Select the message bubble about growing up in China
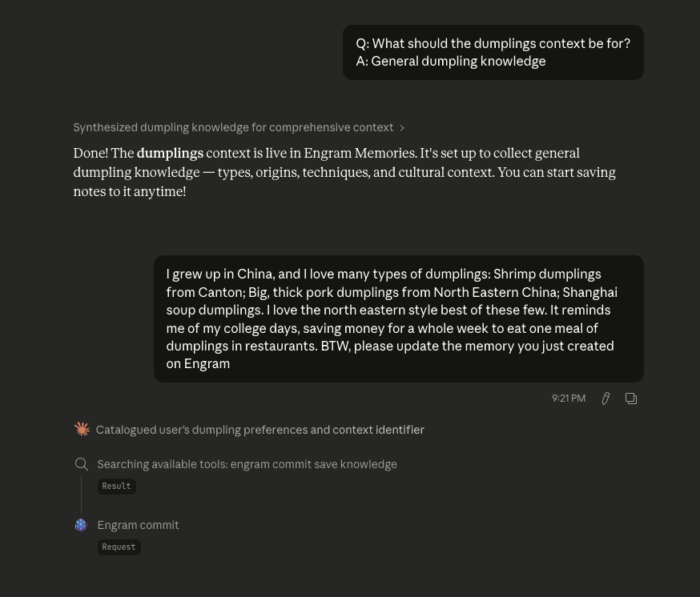Screen dimensions: 700x597 click(398, 319)
